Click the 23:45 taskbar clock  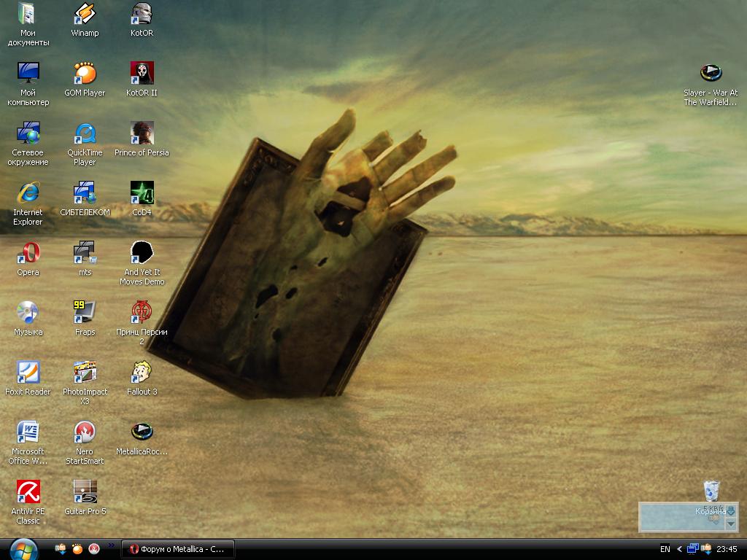tap(727, 549)
